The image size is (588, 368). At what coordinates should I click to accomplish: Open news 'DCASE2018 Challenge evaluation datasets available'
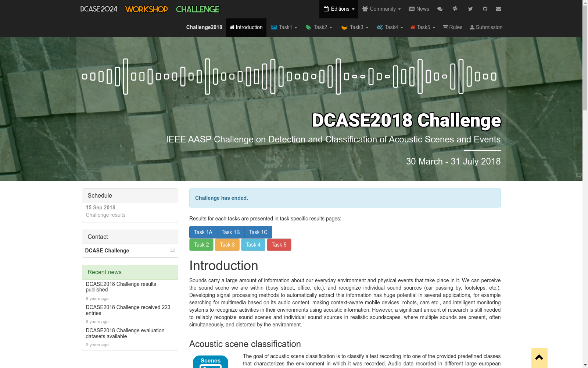(x=125, y=333)
